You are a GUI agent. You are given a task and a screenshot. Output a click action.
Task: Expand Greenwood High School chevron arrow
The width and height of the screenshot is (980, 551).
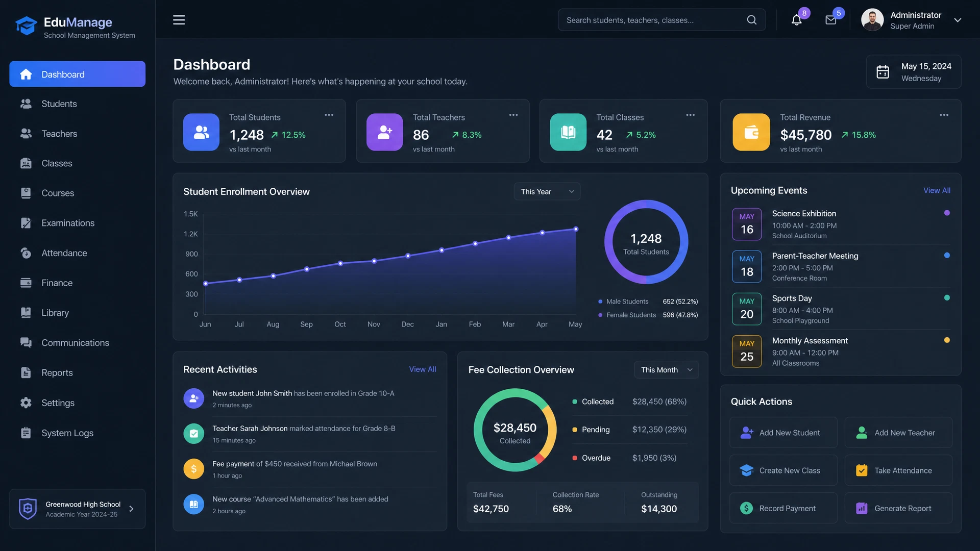pyautogui.click(x=131, y=509)
